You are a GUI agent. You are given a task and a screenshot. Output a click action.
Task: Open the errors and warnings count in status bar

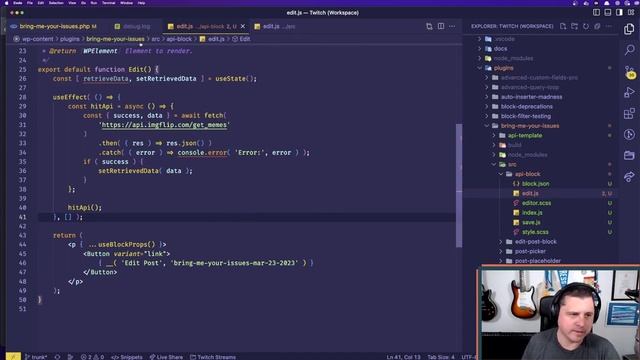click(x=92, y=357)
